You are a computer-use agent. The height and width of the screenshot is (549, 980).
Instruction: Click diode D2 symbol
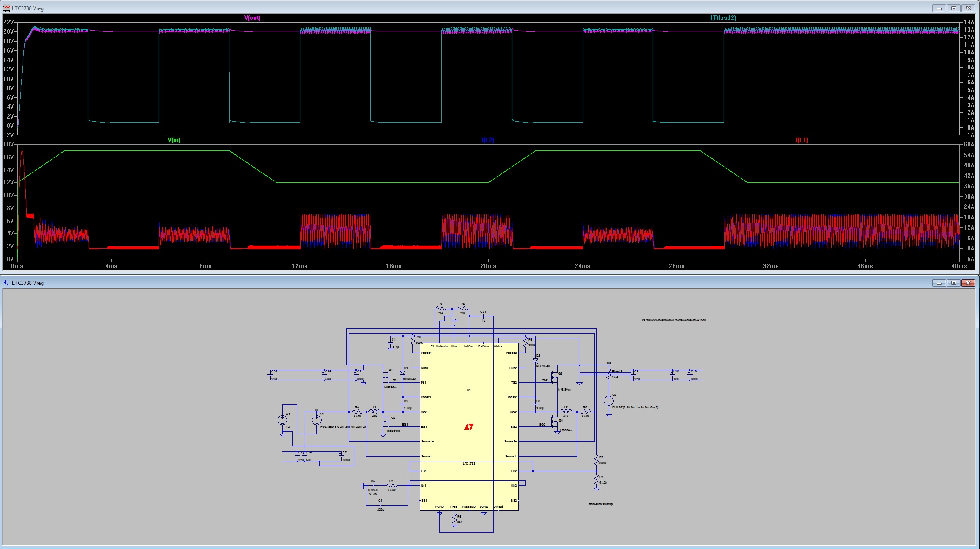[535, 361]
